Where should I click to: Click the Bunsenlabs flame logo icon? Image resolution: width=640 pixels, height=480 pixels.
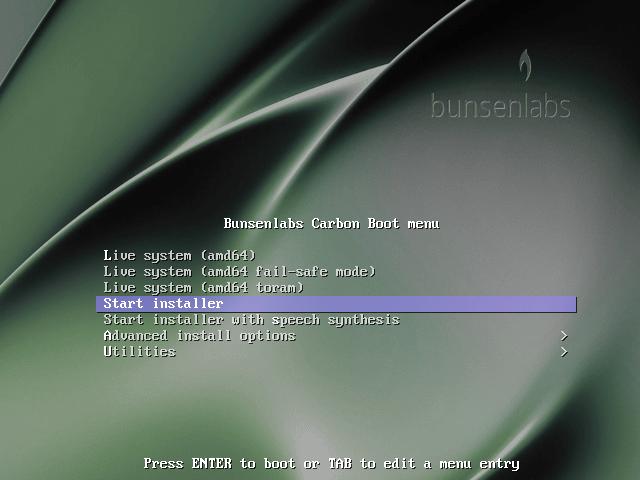click(x=525, y=66)
